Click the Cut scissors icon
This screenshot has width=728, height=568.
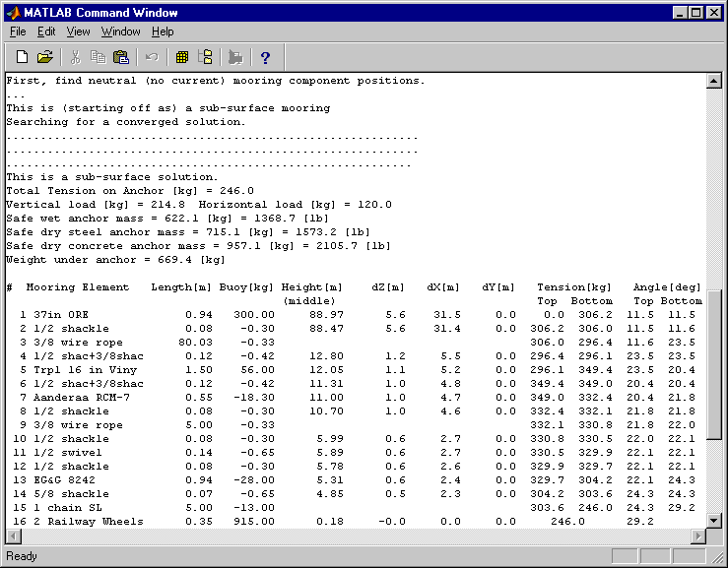[76, 57]
